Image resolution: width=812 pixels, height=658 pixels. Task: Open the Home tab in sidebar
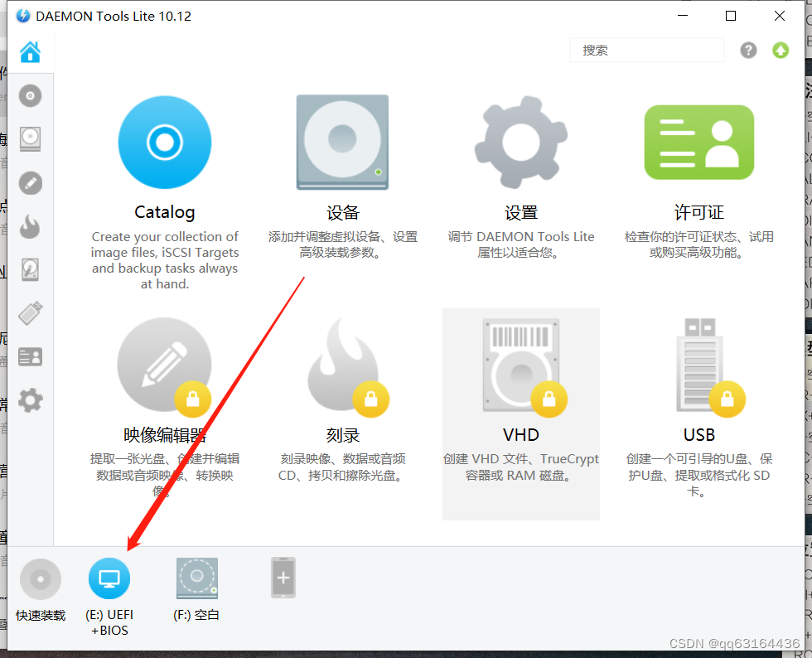click(30, 52)
